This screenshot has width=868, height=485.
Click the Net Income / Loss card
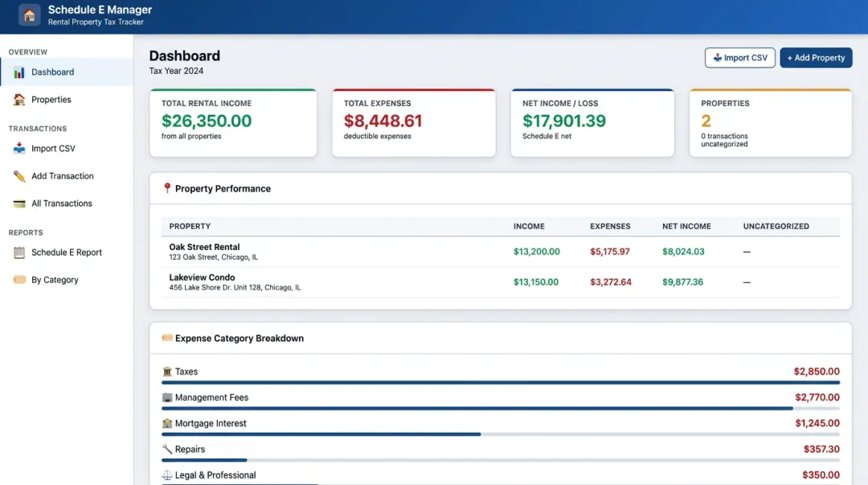[592, 122]
